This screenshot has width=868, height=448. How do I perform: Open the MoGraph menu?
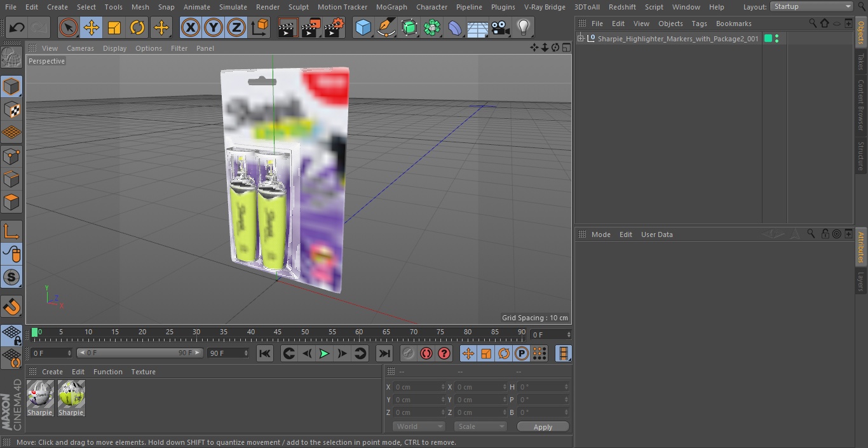391,7
